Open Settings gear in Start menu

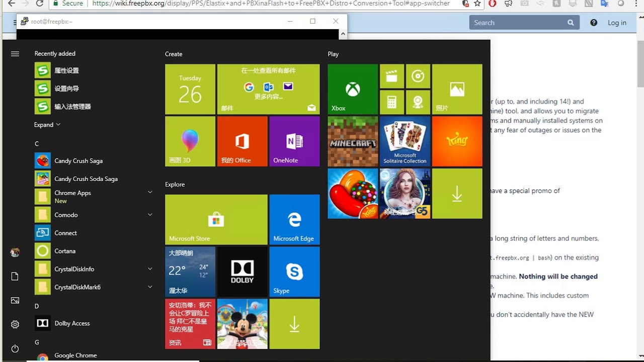tap(15, 324)
